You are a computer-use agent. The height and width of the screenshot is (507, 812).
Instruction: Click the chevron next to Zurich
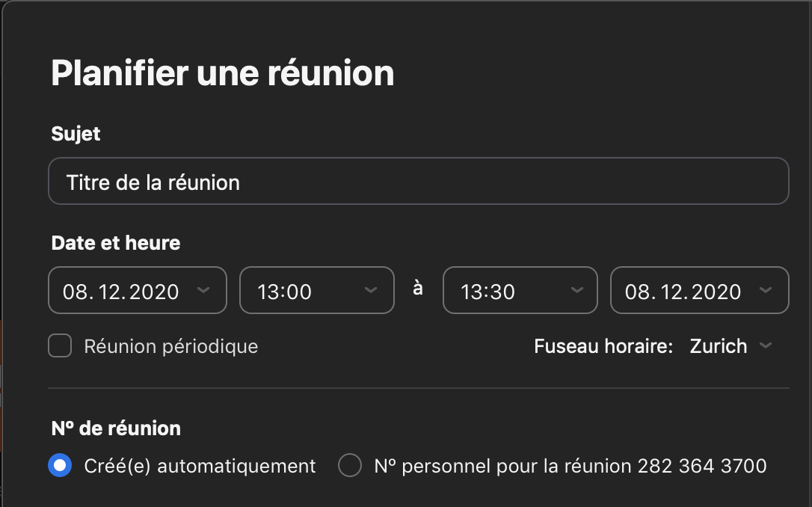[x=765, y=346]
